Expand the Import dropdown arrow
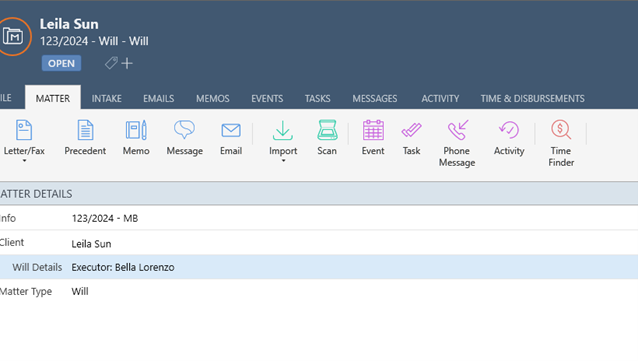 [x=283, y=161]
